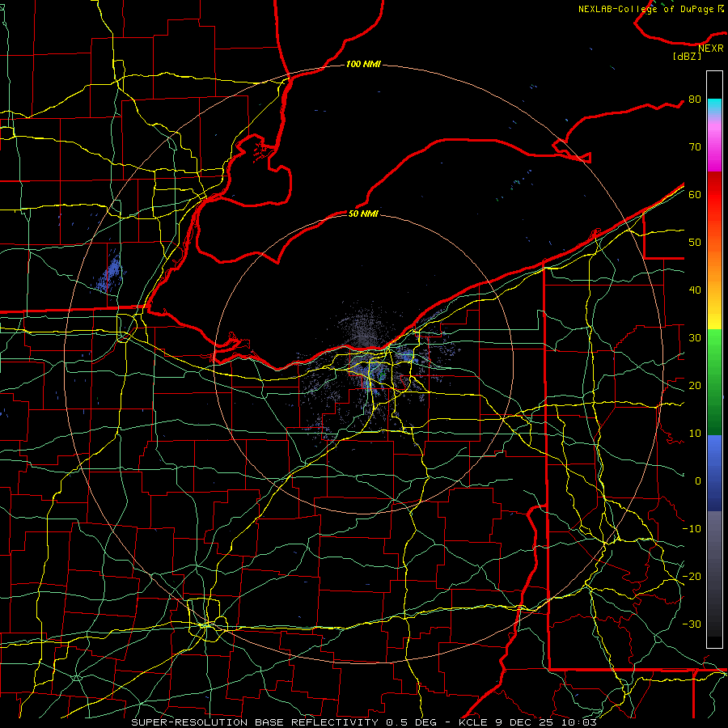Click the 80 value on dBZ scale
The width and height of the screenshot is (728, 728).
pyautogui.click(x=695, y=99)
